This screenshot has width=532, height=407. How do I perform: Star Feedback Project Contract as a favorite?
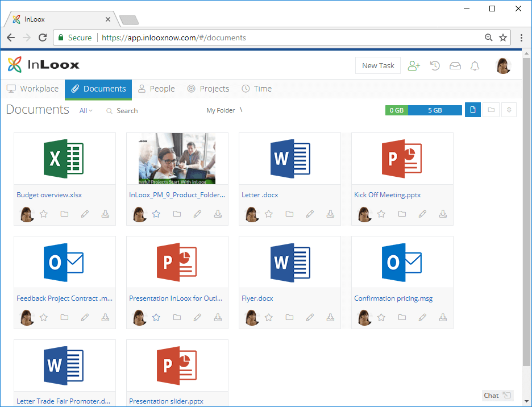(x=44, y=317)
